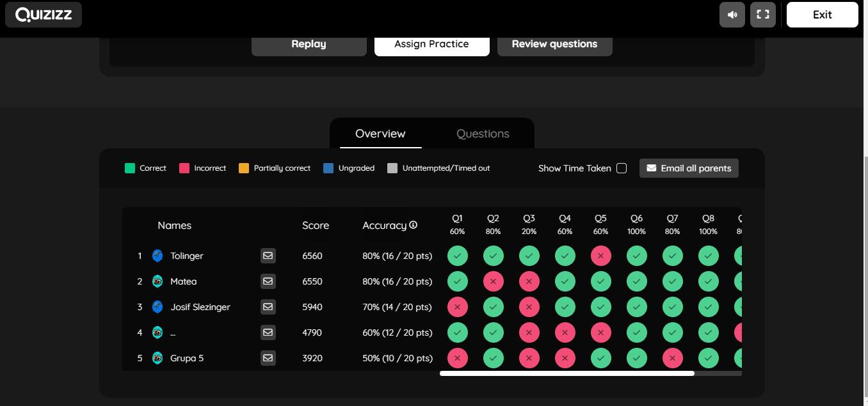
Task: Open the email icon for Josif Slezinger
Action: coord(268,307)
